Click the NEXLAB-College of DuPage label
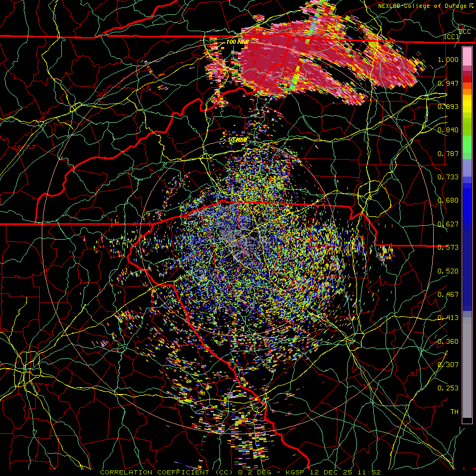The height and width of the screenshot is (476, 476). (x=423, y=6)
